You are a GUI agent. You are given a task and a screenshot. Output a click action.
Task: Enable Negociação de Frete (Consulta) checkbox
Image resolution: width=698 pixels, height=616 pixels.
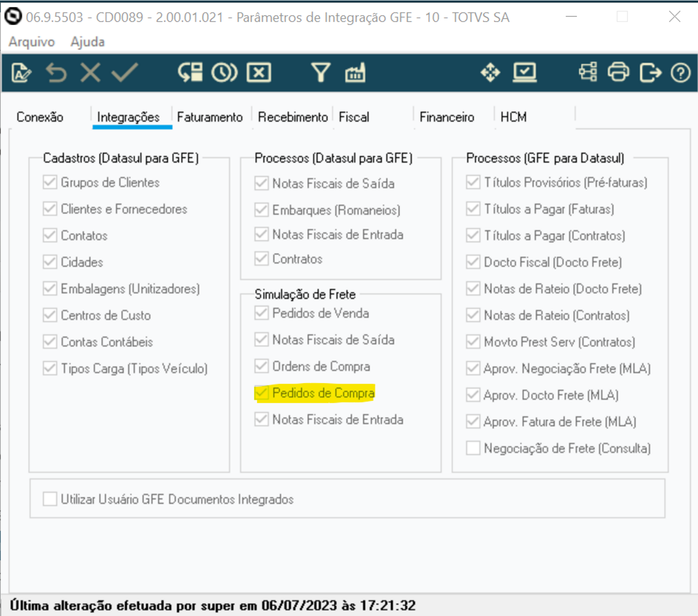click(x=473, y=448)
